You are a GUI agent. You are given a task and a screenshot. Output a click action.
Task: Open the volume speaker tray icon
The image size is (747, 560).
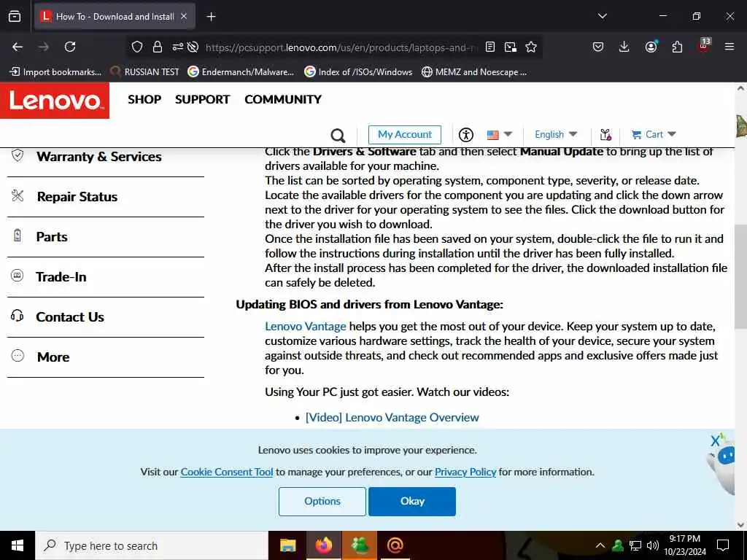point(653,545)
